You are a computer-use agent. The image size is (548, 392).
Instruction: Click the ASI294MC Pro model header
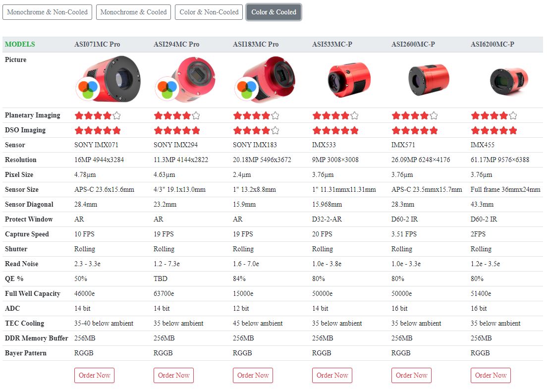(x=176, y=45)
